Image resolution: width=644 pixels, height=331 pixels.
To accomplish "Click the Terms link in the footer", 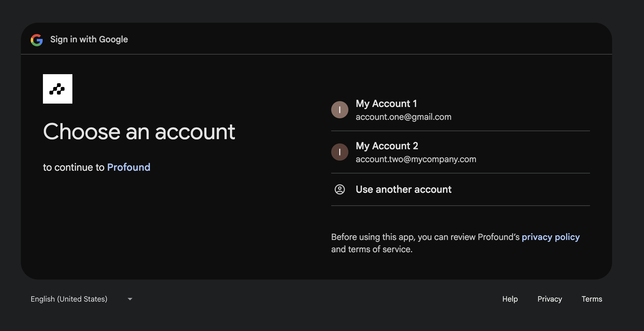I will click(x=592, y=299).
